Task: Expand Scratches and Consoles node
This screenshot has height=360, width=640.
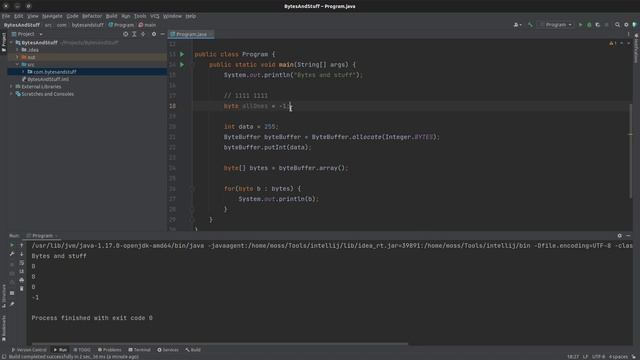Action: pos(11,94)
